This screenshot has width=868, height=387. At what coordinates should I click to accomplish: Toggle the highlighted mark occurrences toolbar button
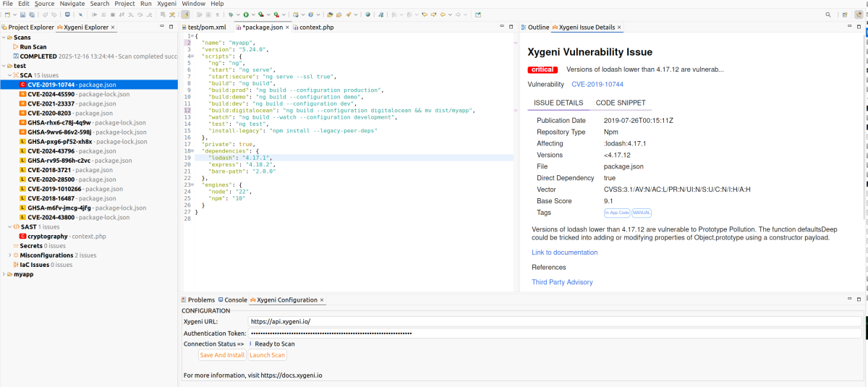[186, 14]
